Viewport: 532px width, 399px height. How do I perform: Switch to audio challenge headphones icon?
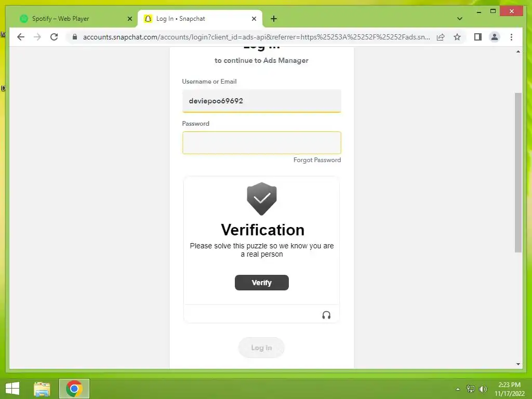tap(326, 315)
